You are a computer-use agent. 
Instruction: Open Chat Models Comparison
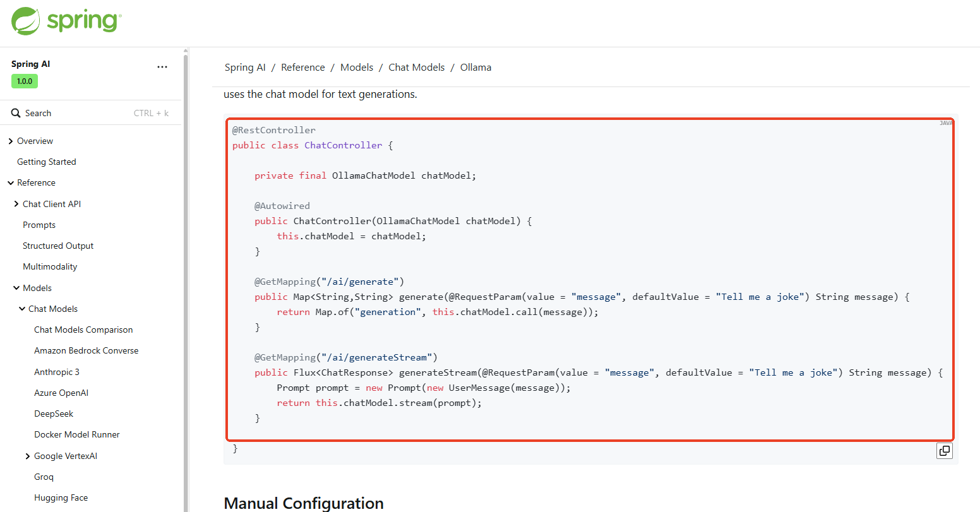pyautogui.click(x=83, y=330)
